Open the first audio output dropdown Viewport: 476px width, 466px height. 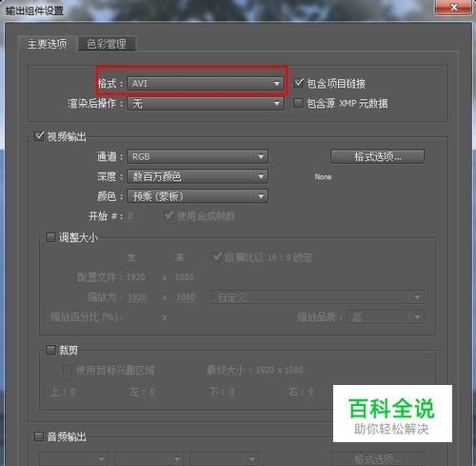click(x=73, y=458)
